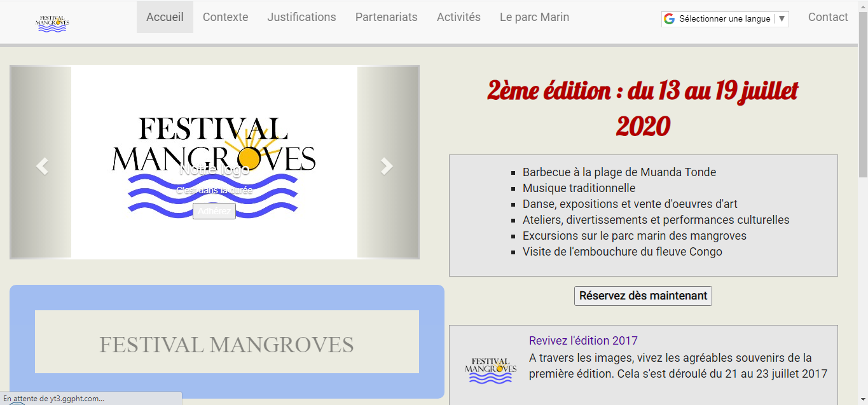Advance to next carousel slide arrow
Viewport: 868px width, 405px height.
click(x=387, y=166)
